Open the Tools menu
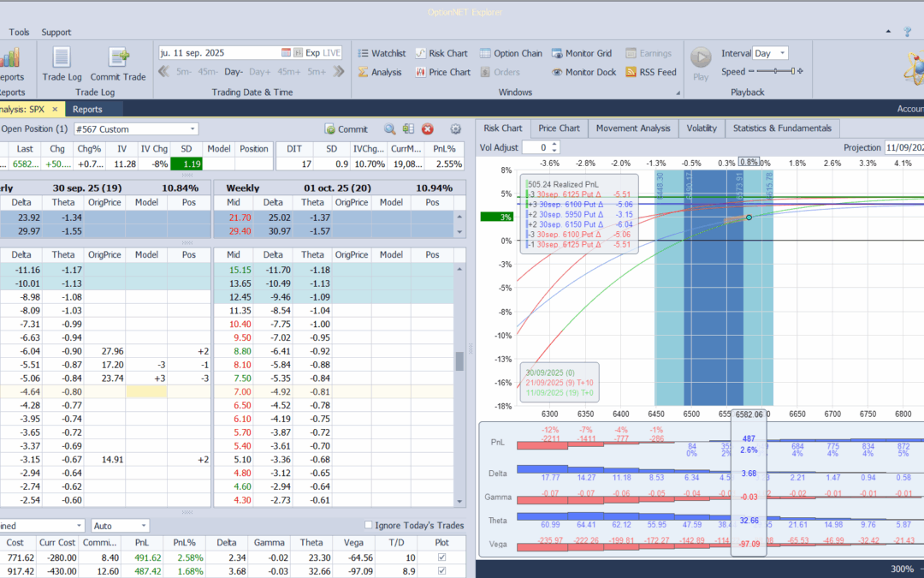 [19, 32]
